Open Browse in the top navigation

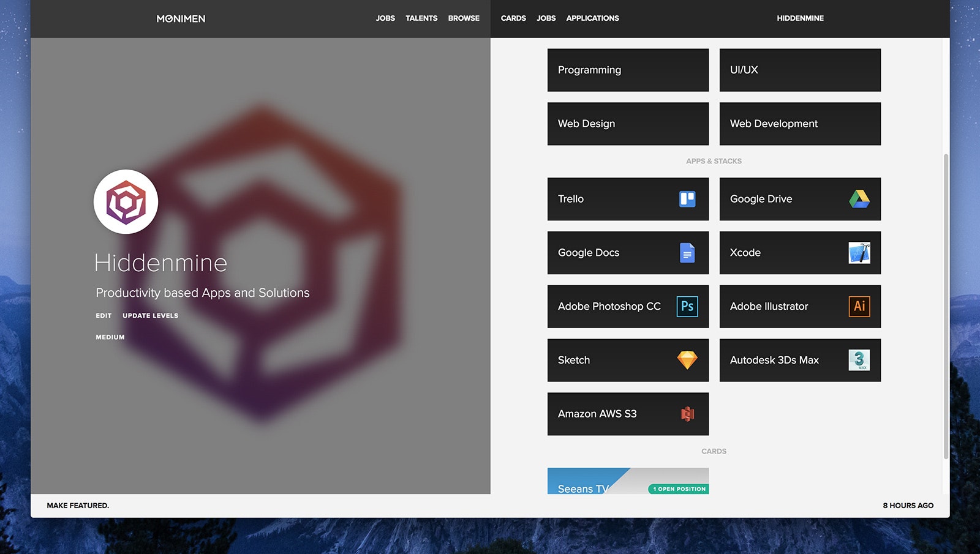464,18
